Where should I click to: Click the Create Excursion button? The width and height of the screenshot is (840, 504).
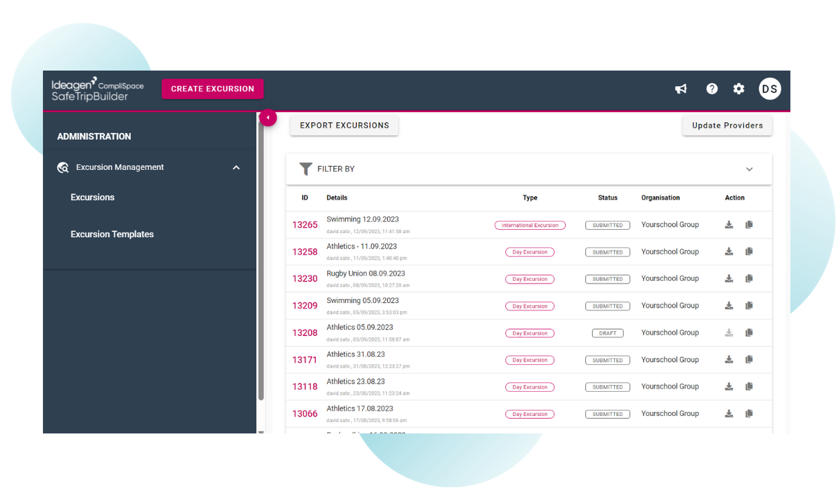coord(212,89)
